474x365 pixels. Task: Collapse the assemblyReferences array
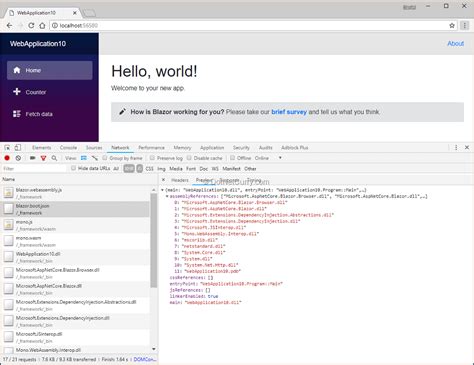(167, 196)
